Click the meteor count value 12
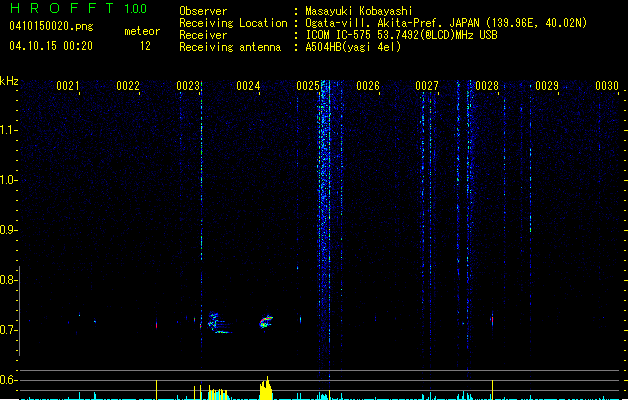Viewport: 629px width, 400px height. [x=145, y=46]
